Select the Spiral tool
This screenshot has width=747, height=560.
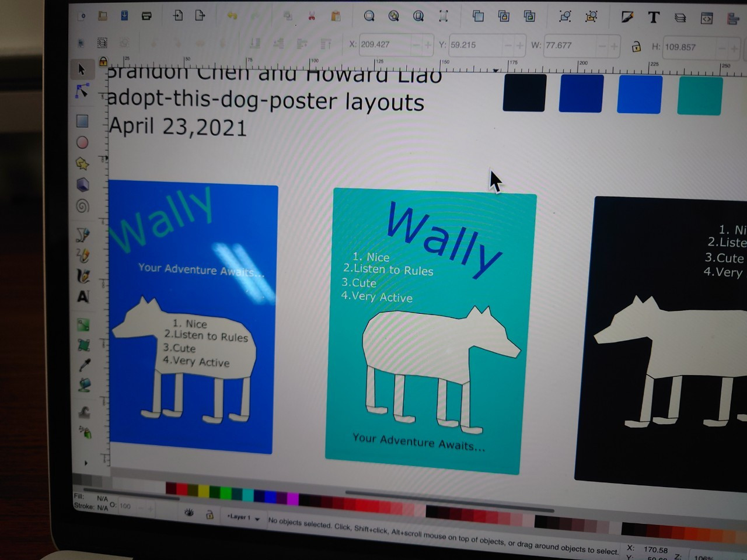click(82, 206)
